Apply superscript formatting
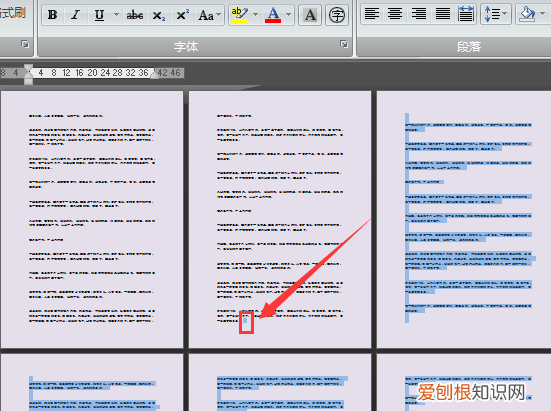The width and height of the screenshot is (551, 411). click(182, 15)
